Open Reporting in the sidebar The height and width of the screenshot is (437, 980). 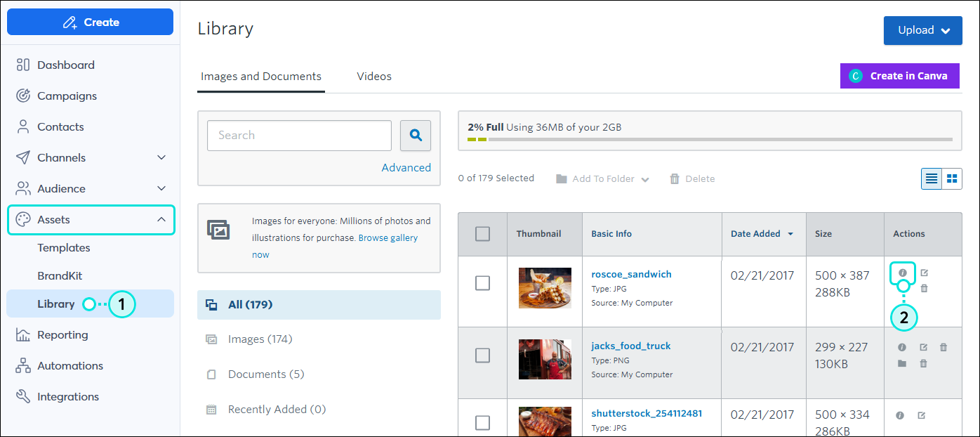tap(62, 335)
